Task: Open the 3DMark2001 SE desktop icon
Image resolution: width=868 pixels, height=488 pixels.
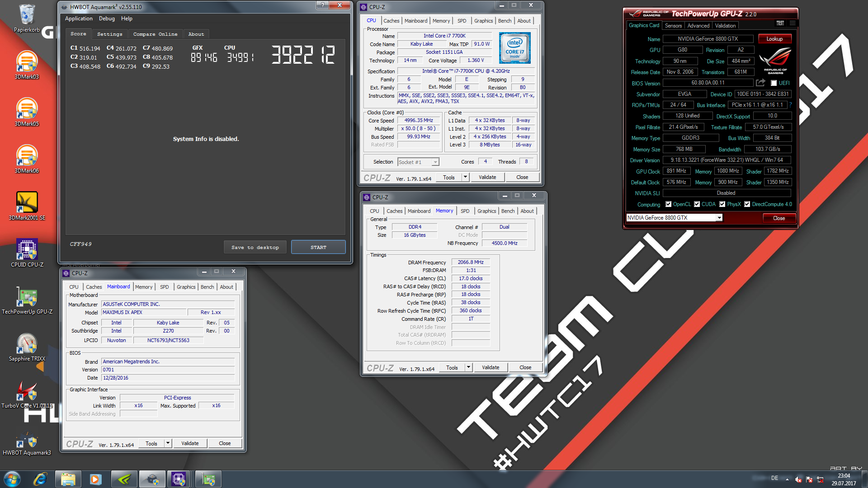Action: pyautogui.click(x=27, y=206)
